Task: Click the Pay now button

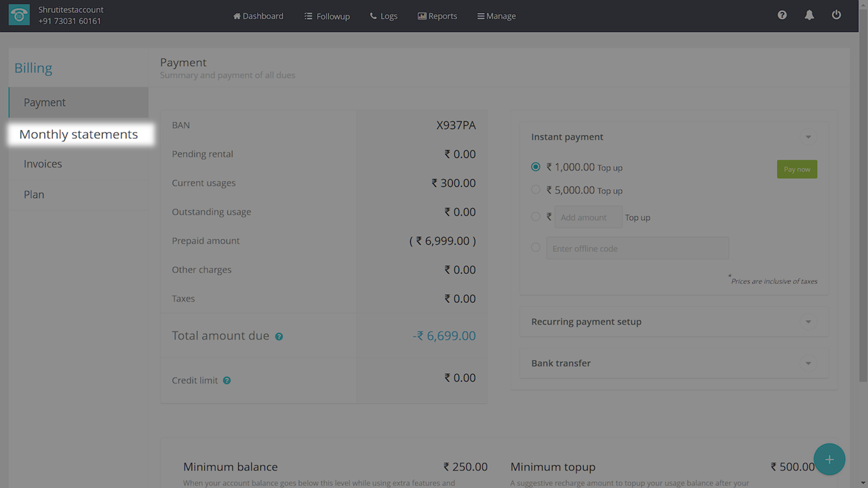Action: coord(797,169)
